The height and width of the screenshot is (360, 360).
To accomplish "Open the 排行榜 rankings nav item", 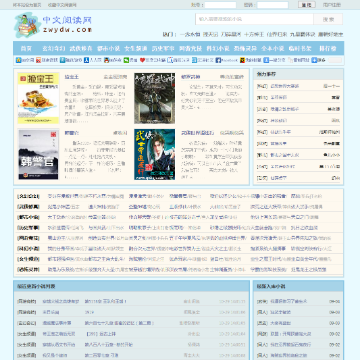I will pyautogui.click(x=328, y=49).
